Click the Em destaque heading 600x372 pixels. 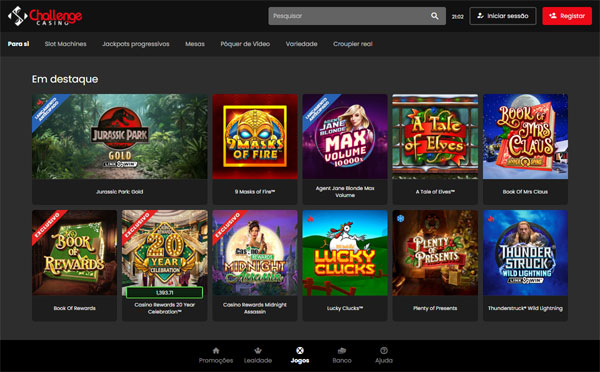(65, 79)
